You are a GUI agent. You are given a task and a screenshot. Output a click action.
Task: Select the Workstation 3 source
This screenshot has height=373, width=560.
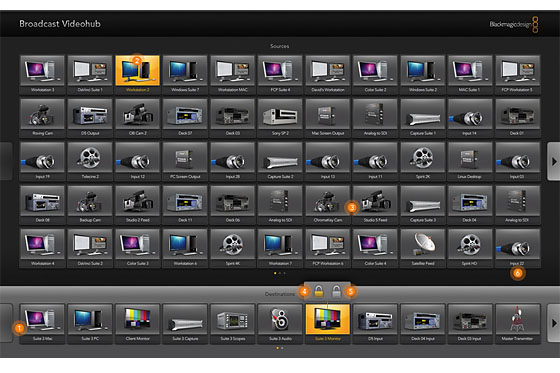click(x=42, y=74)
